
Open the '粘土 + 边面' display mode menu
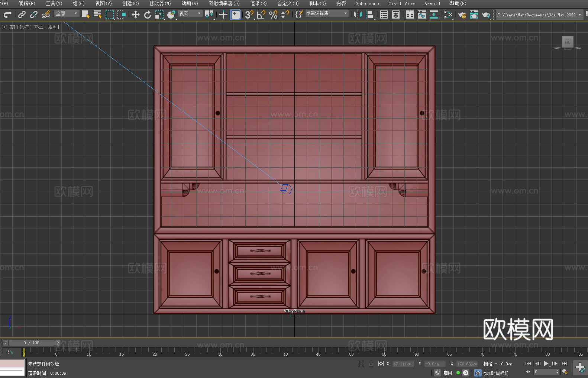tap(46, 27)
